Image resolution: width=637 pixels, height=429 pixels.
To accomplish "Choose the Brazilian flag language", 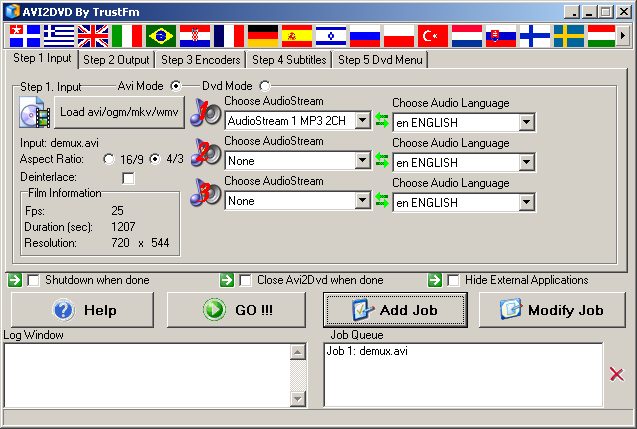I will (161, 36).
